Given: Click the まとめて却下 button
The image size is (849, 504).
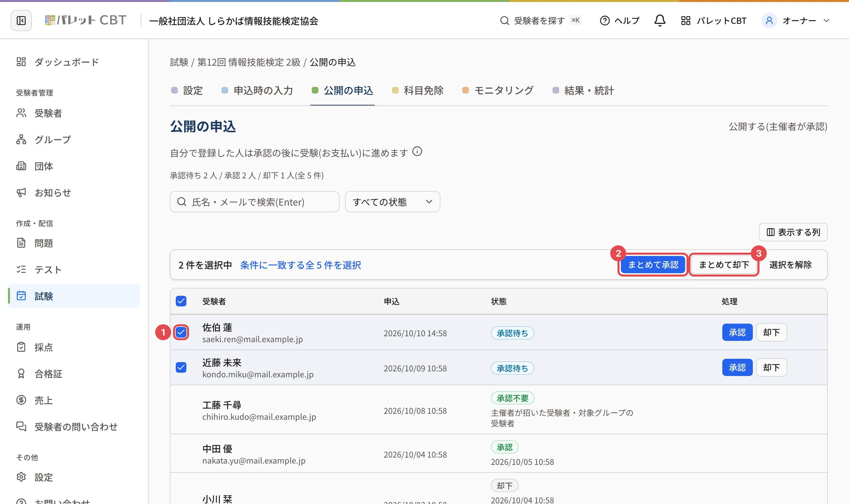Looking at the screenshot, I should (724, 265).
